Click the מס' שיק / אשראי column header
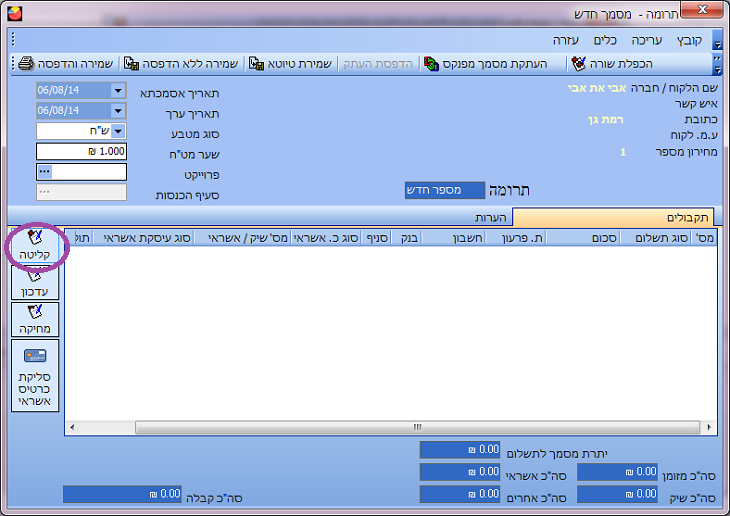 click(242, 238)
